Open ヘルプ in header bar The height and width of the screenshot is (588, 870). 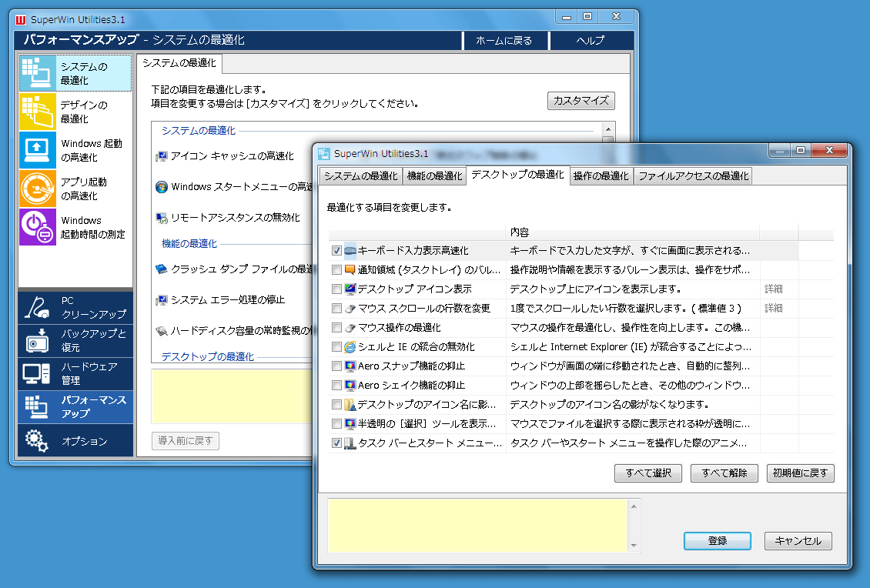591,41
